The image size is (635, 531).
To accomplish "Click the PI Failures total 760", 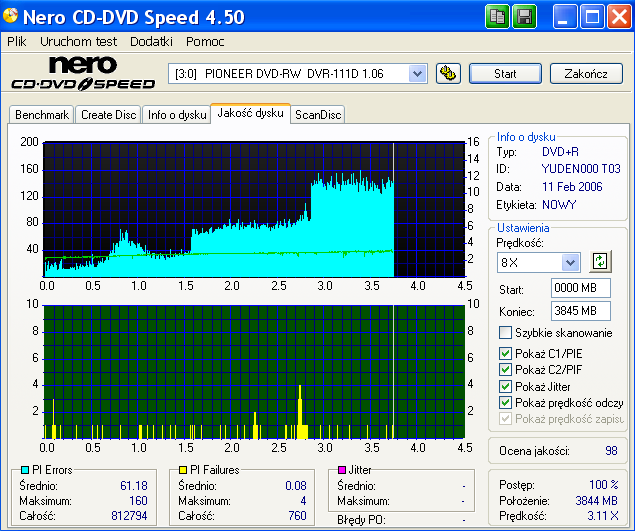I will coord(297,516).
